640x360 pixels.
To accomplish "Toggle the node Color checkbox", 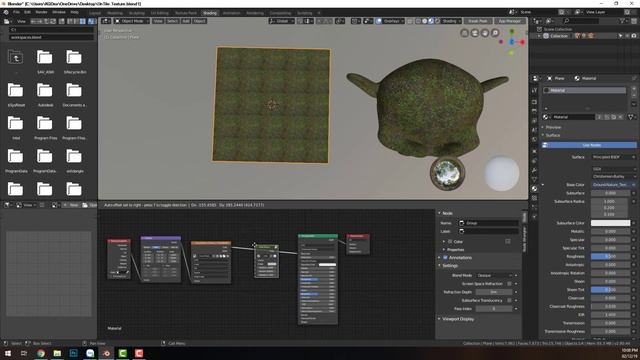I will (x=450, y=242).
